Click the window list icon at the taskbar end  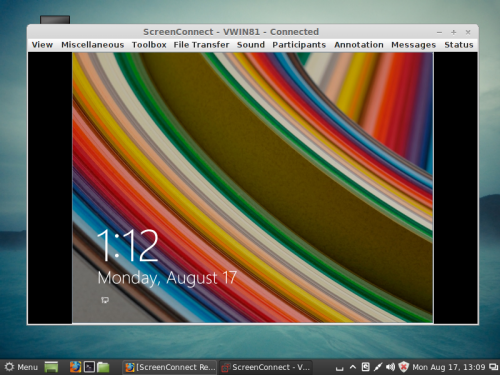pos(493,367)
